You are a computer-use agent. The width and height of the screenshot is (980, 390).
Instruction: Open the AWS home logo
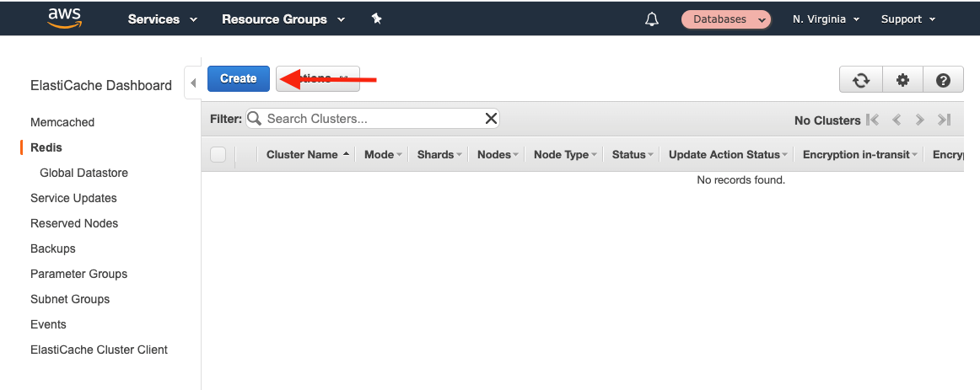tap(64, 18)
